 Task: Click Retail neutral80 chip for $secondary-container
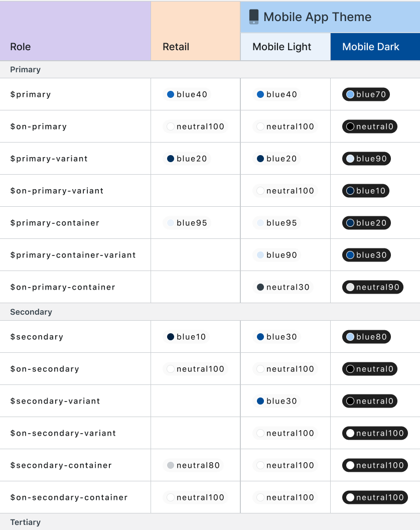click(x=193, y=465)
